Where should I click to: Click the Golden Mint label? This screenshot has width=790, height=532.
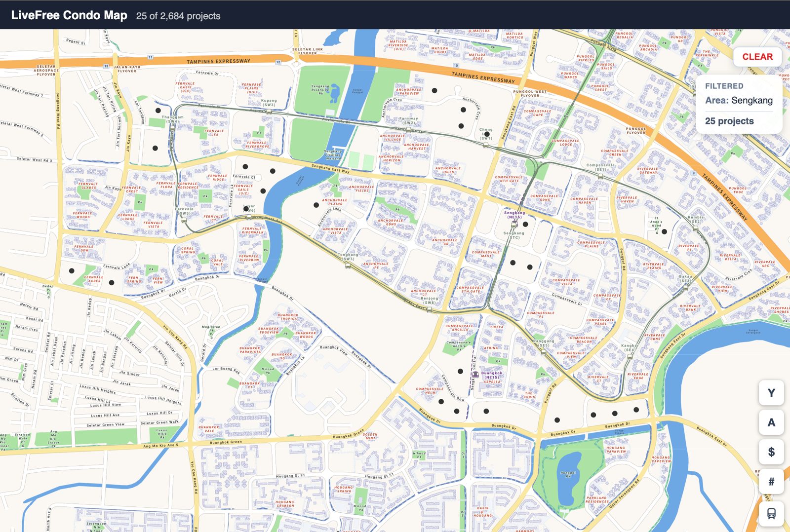click(370, 436)
